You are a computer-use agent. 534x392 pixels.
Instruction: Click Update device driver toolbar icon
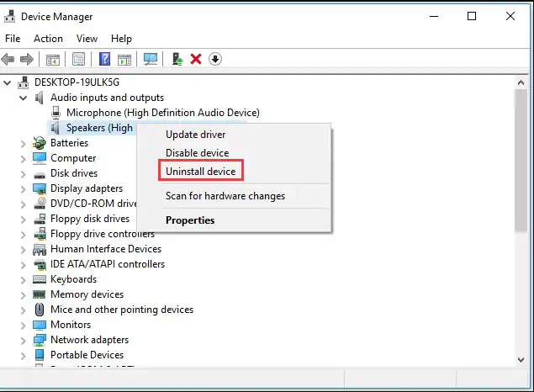[177, 59]
